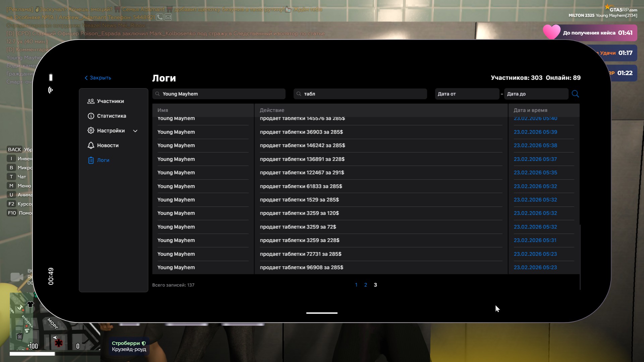Expand the Настройки chevron arrow

pos(135,131)
